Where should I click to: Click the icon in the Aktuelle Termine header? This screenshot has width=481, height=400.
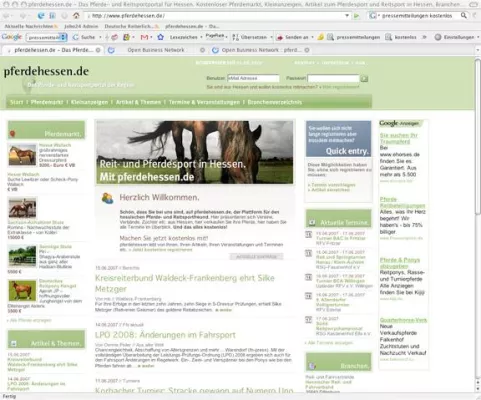(312, 222)
